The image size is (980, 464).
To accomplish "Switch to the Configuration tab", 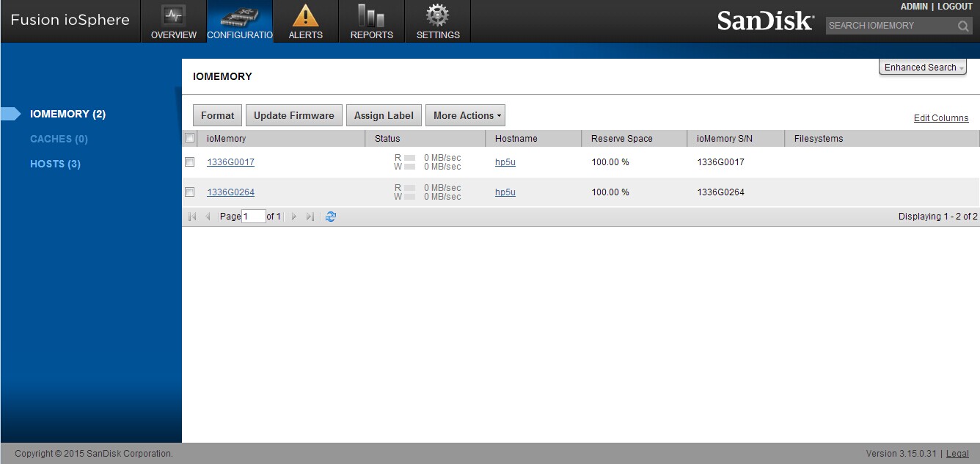I will pos(240,21).
